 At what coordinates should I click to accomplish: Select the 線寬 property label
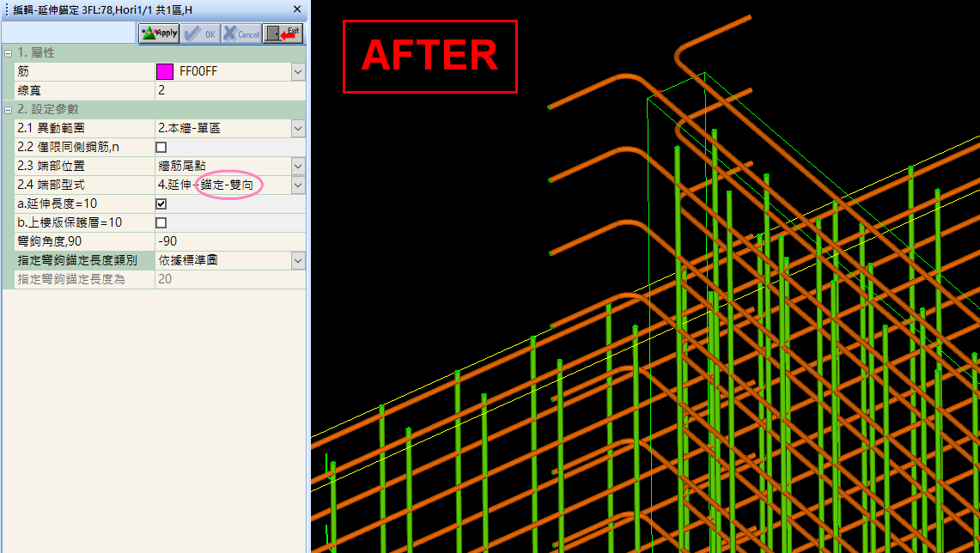29,91
